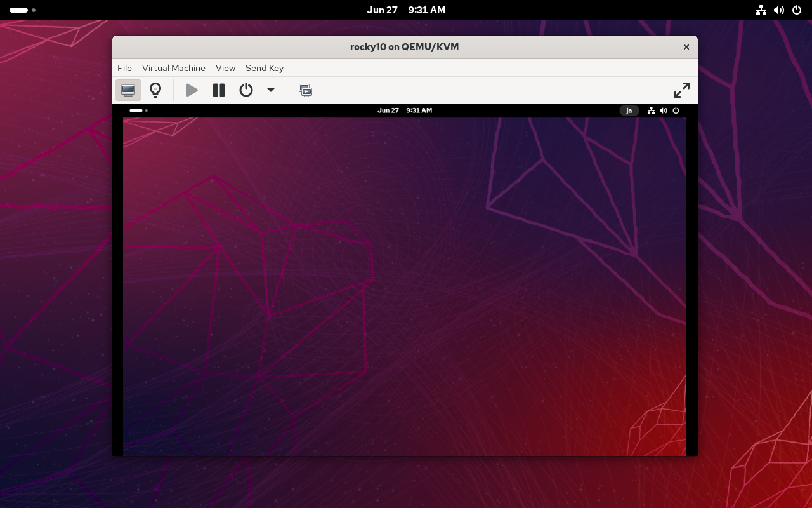812x508 pixels.
Task: Click the console display icon beside the power controls
Action: click(x=306, y=90)
